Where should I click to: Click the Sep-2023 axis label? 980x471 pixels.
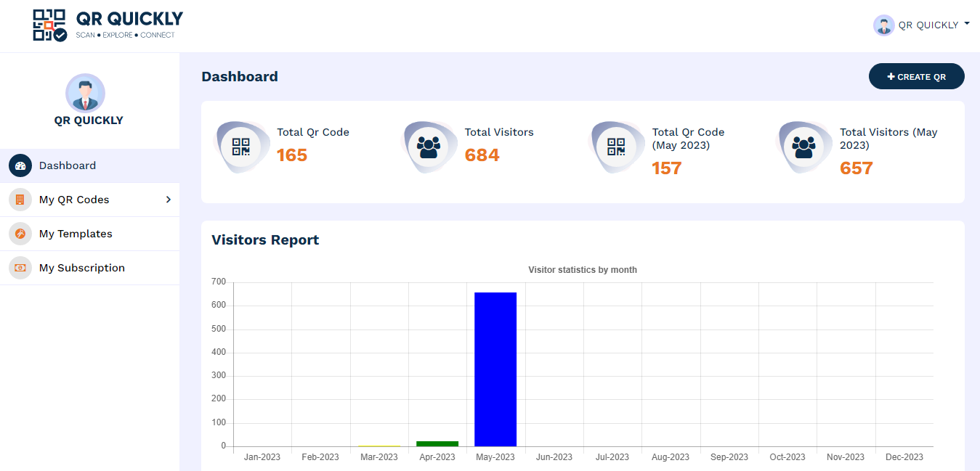click(x=729, y=457)
